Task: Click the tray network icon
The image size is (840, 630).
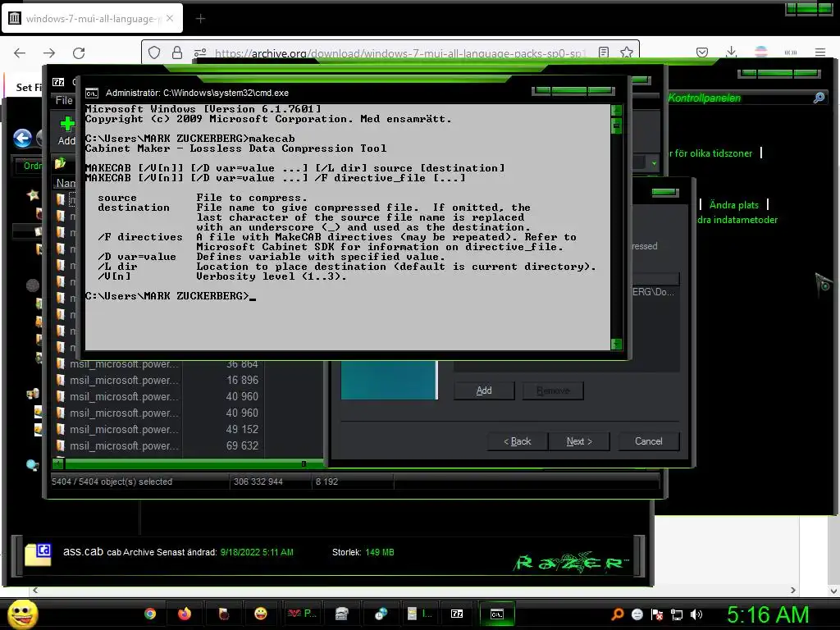Action: tap(677, 614)
